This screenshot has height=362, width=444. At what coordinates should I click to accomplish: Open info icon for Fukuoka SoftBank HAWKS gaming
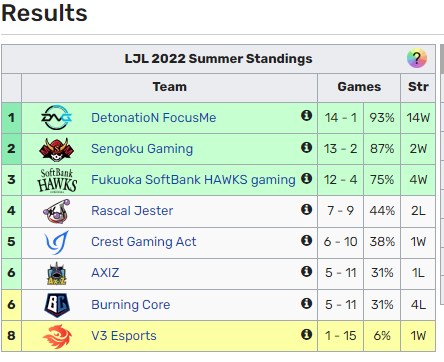(306, 178)
